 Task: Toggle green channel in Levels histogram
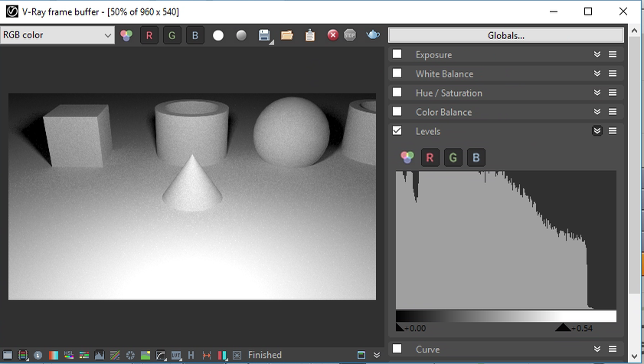pos(453,157)
